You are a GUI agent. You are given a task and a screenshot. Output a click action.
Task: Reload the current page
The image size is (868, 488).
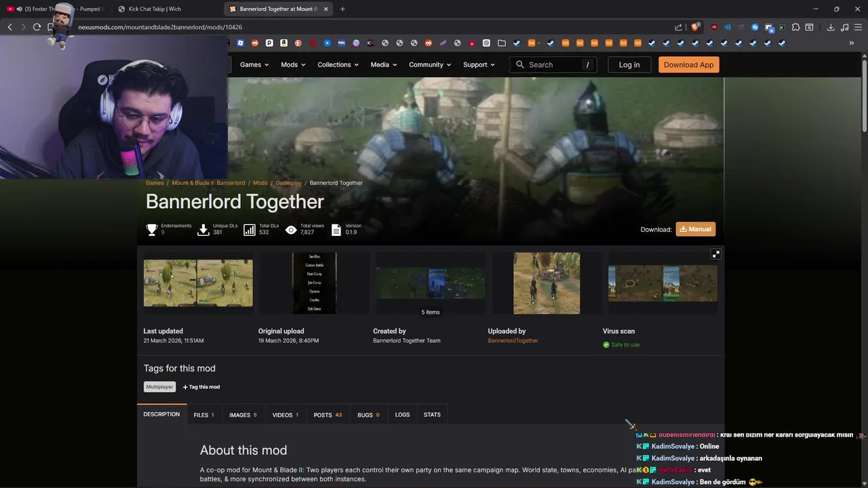pyautogui.click(x=37, y=27)
